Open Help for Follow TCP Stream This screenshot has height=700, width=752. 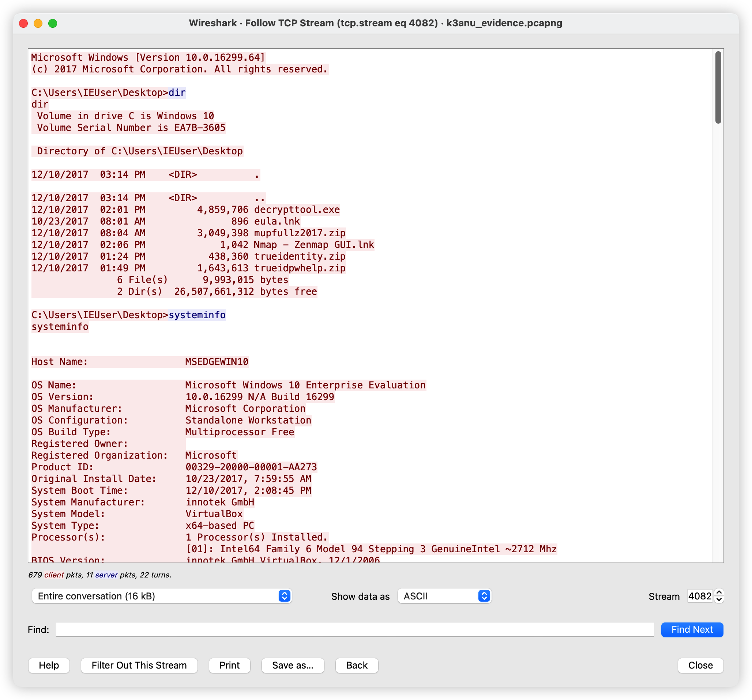(49, 665)
